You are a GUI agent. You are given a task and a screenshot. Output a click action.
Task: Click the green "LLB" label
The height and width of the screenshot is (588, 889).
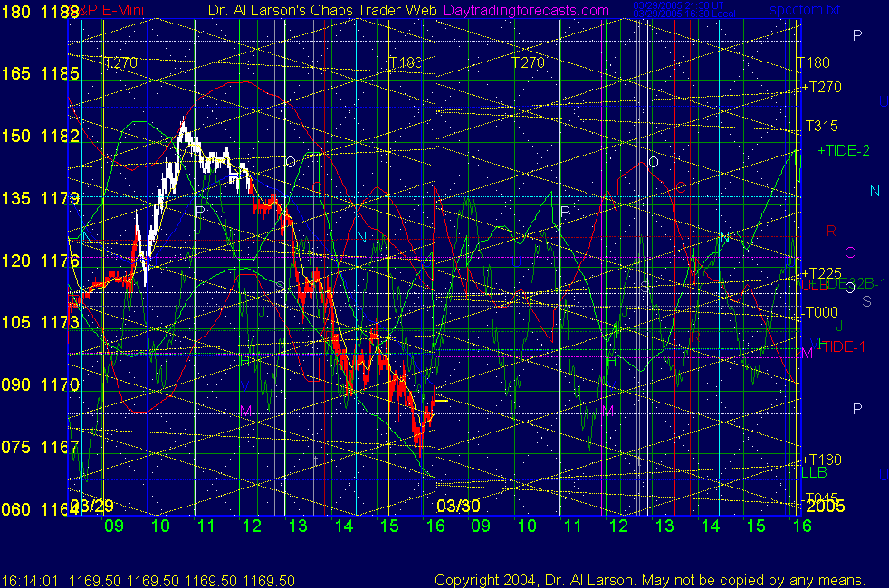click(x=814, y=472)
